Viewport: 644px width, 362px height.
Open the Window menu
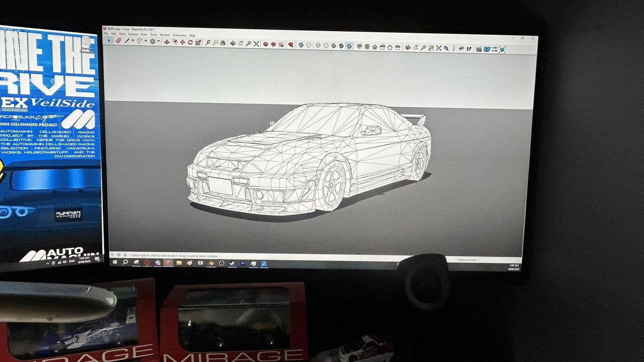[x=165, y=35]
